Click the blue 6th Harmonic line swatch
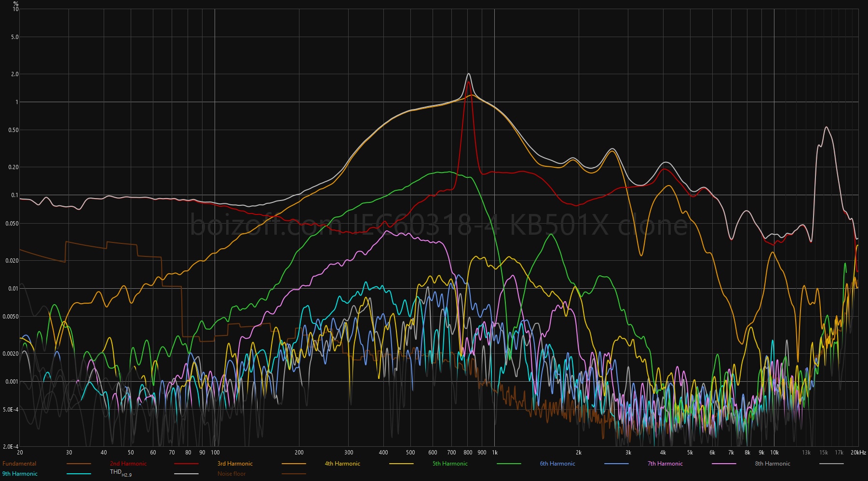This screenshot has height=481, width=868. pos(616,464)
